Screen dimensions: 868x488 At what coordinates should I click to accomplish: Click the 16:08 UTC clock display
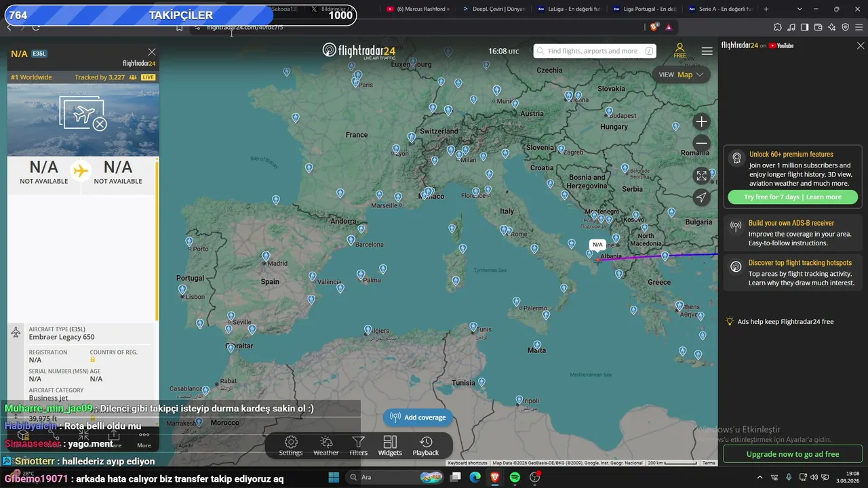point(504,52)
